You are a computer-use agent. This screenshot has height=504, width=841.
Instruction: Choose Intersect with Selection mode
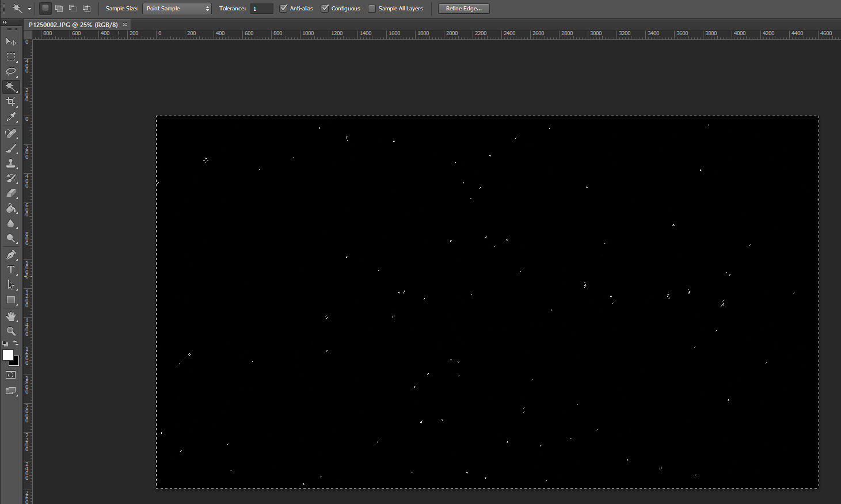(86, 8)
